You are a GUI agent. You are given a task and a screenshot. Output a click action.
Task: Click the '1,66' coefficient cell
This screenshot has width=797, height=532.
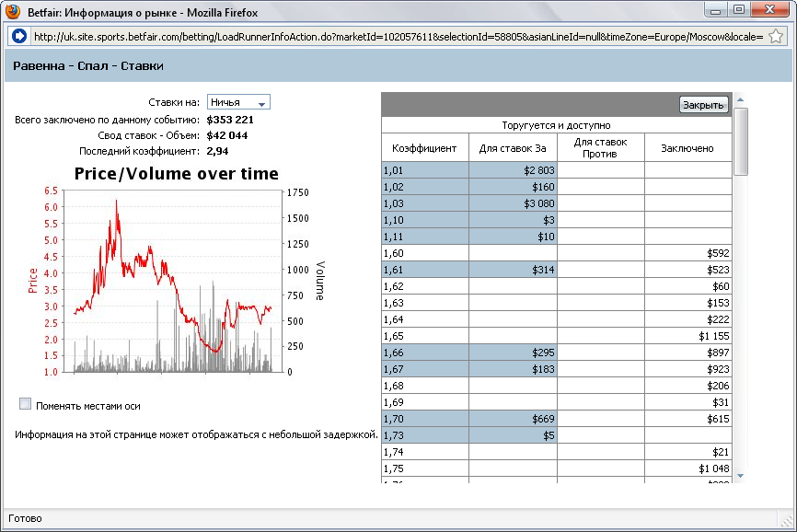[425, 353]
